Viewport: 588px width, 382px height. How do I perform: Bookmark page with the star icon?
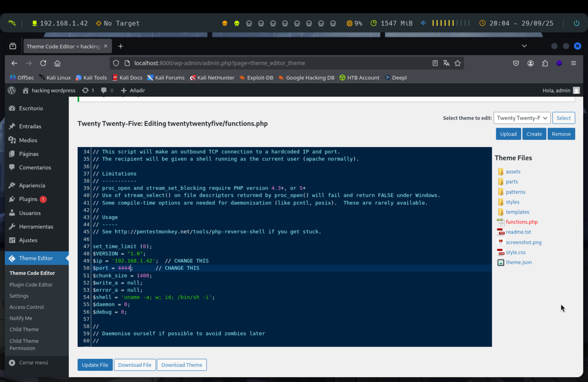click(457, 63)
